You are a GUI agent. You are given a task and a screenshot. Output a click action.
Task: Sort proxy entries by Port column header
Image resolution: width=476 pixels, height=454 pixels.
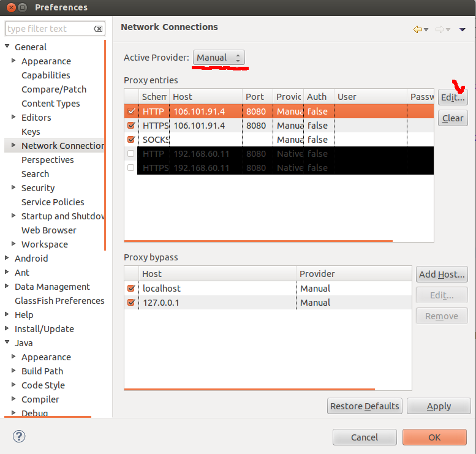257,97
